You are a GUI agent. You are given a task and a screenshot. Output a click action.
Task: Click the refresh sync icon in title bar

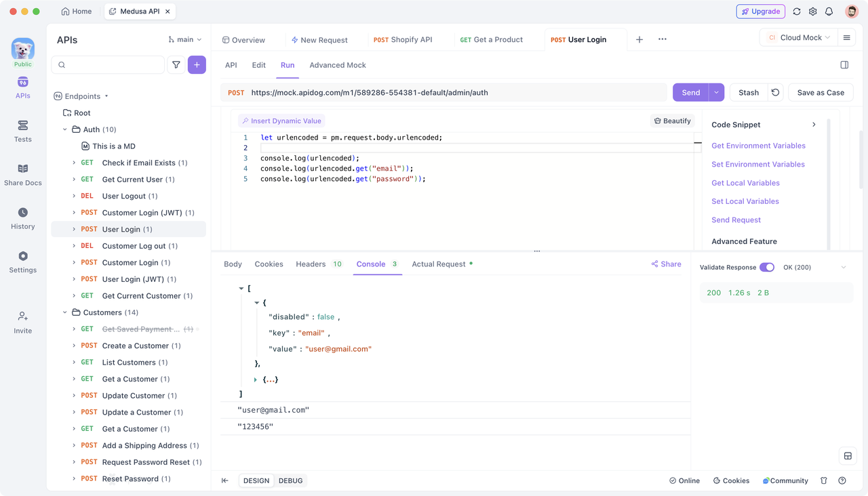coord(797,12)
